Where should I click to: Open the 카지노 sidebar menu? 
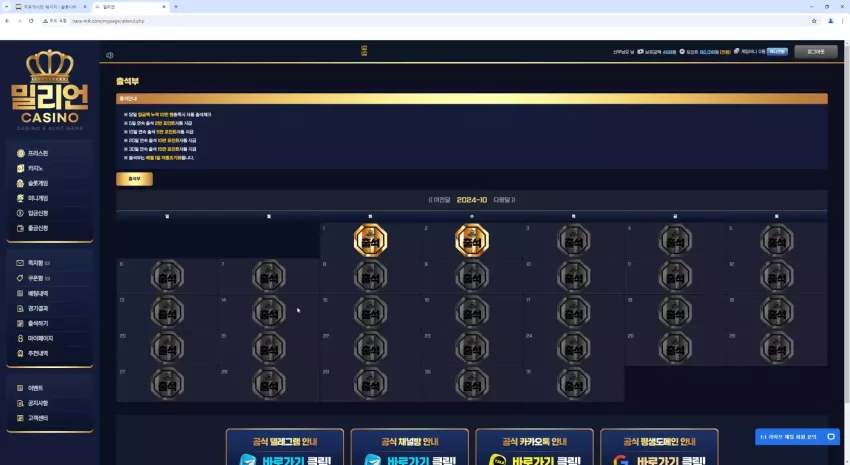[35, 169]
